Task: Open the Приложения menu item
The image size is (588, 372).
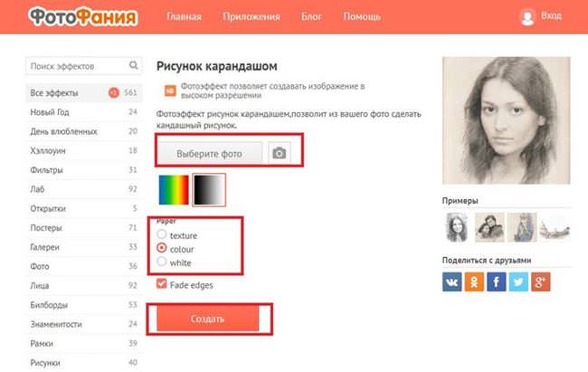Action: [251, 17]
